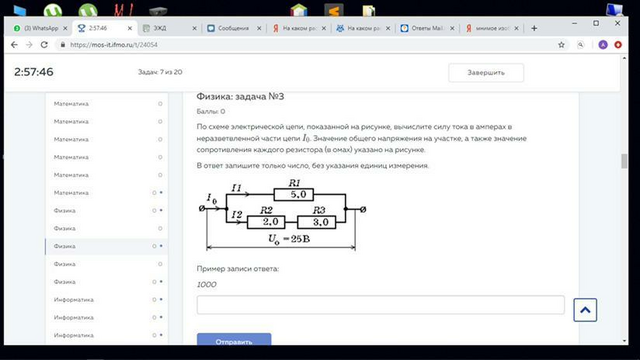Click the zoom magnifier icon in address bar
The image size is (640, 360).
(580, 44)
